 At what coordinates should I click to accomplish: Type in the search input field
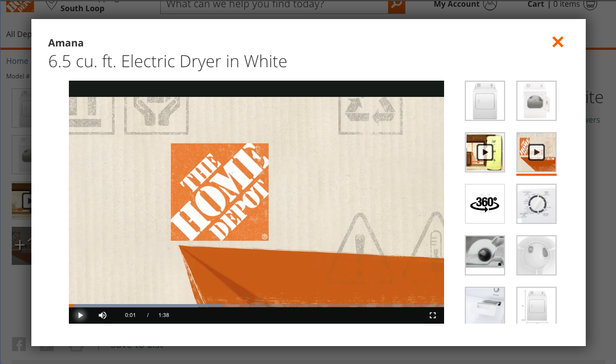pyautogui.click(x=274, y=5)
